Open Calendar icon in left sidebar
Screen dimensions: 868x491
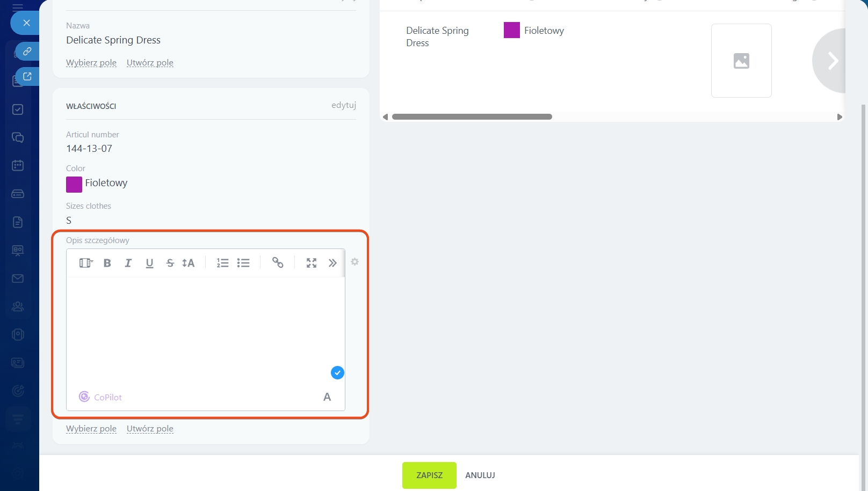(18, 165)
